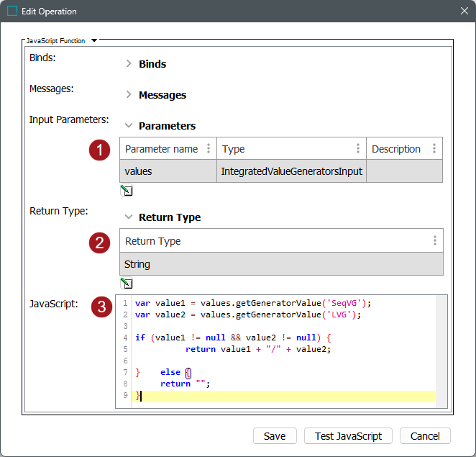Select the String return type row
Viewport: 476px width, 457px height.
click(280, 264)
